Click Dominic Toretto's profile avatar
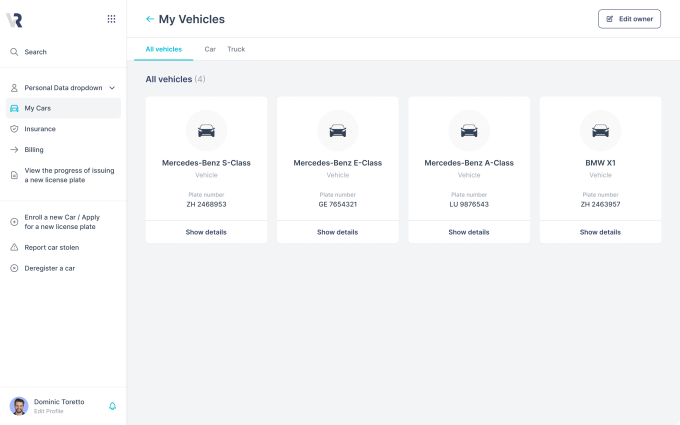This screenshot has height=425, width=680. pyautogui.click(x=19, y=406)
